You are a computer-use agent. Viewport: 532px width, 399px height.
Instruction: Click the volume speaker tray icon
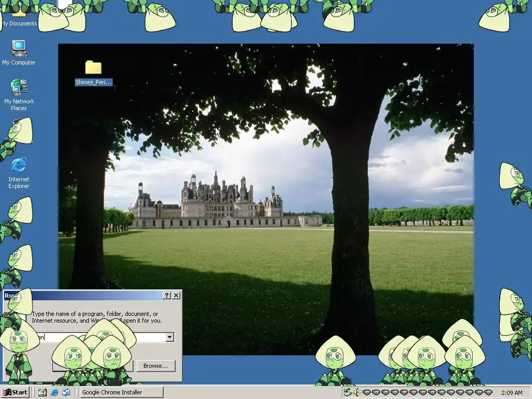pos(356,392)
